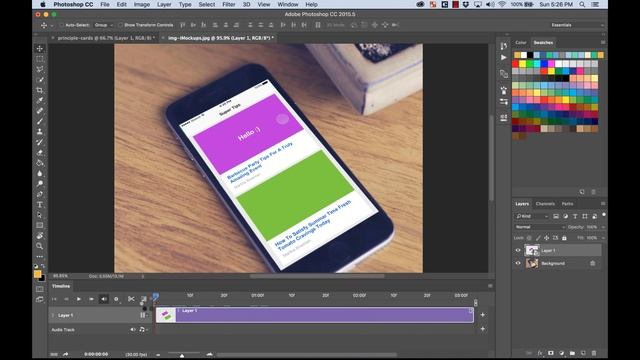Viewport: 640px width, 360px height.
Task: Select the Blur tool
Action: 40,173
